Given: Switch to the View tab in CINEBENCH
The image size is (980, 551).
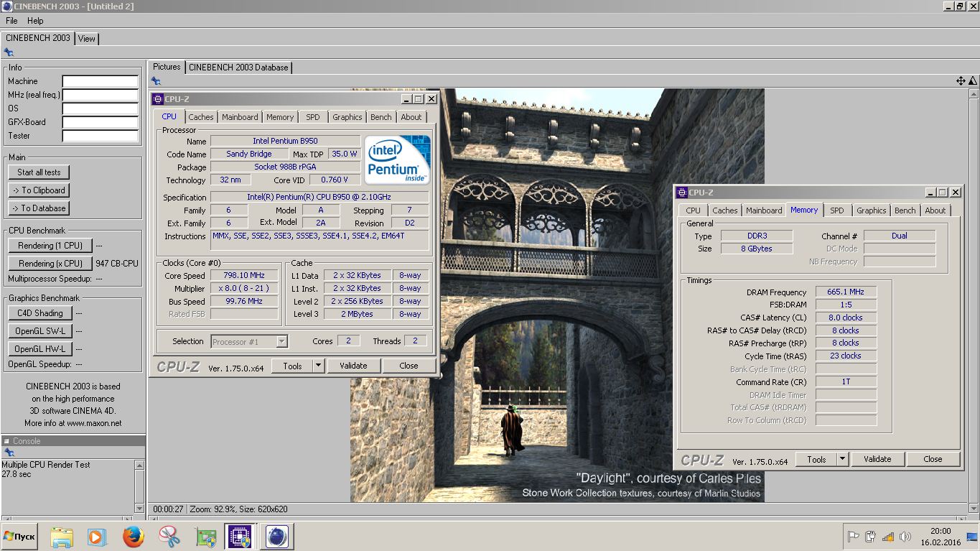Looking at the screenshot, I should (x=87, y=39).
